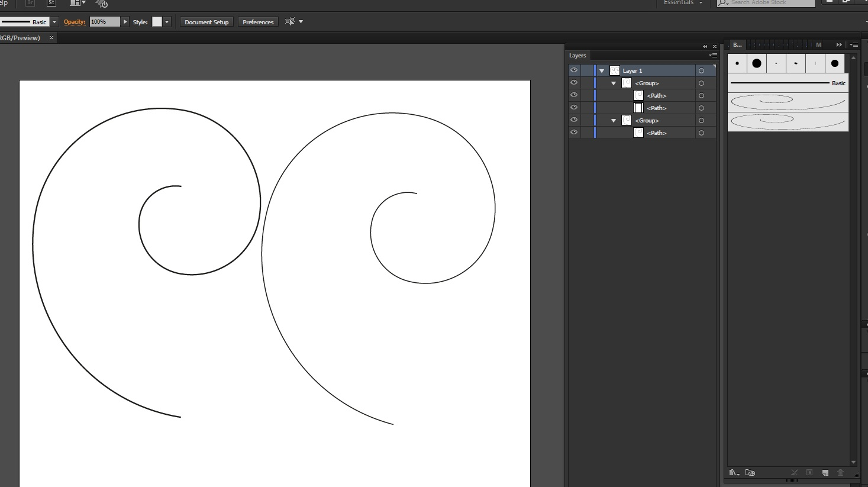Viewport: 868px width, 487px height.
Task: Click the Delete Brush trash icon
Action: tap(840, 473)
